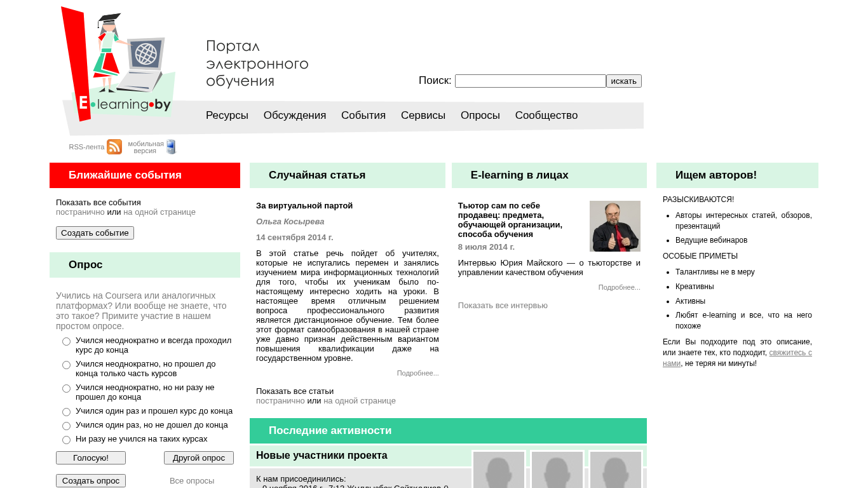Click the Случайная статья header
This screenshot has height=488, width=868.
pyautogui.click(x=348, y=175)
